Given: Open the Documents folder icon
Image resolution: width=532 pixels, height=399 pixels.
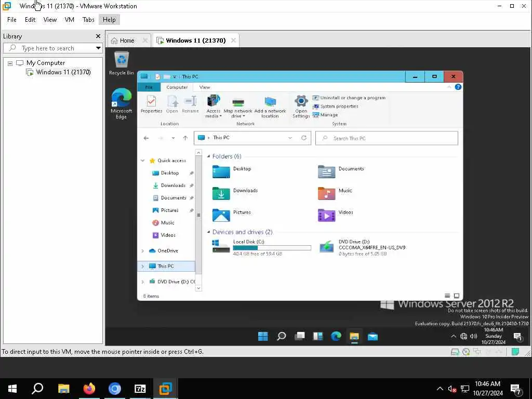Looking at the screenshot, I should point(326,171).
